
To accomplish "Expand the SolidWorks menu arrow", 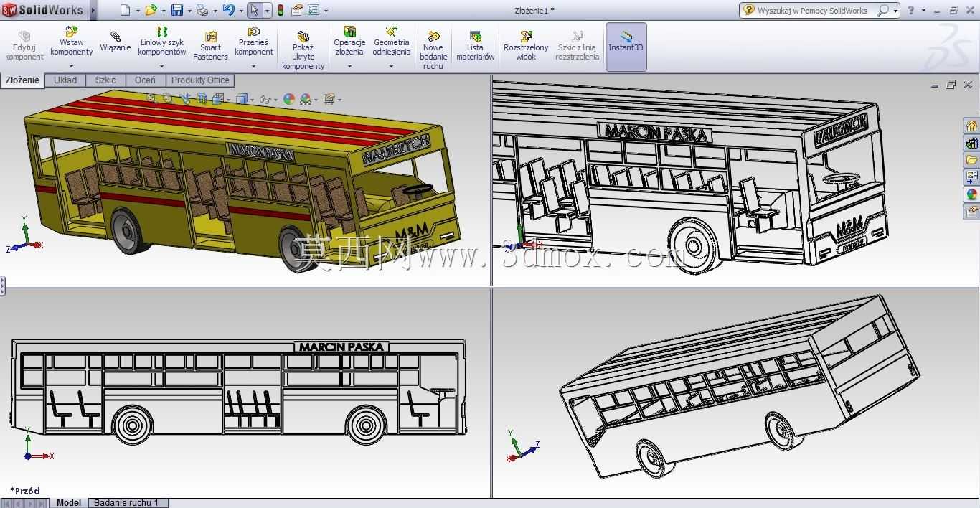I will coord(93,10).
